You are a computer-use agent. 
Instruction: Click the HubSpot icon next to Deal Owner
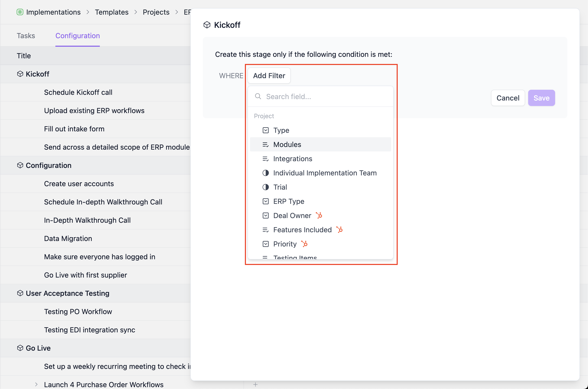coord(319,215)
